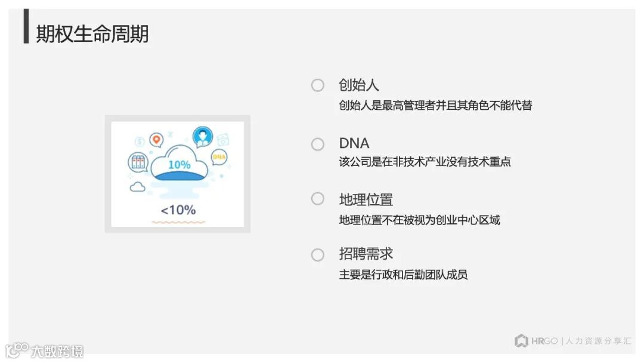Click the 大数跨境 watermark logo
644x363 pixels.
45,350
